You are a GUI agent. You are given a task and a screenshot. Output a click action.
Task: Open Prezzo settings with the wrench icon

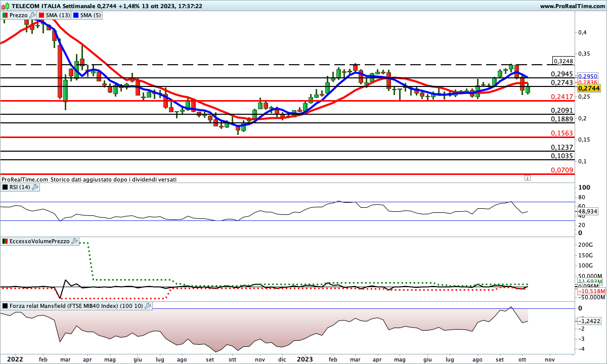tap(33, 15)
